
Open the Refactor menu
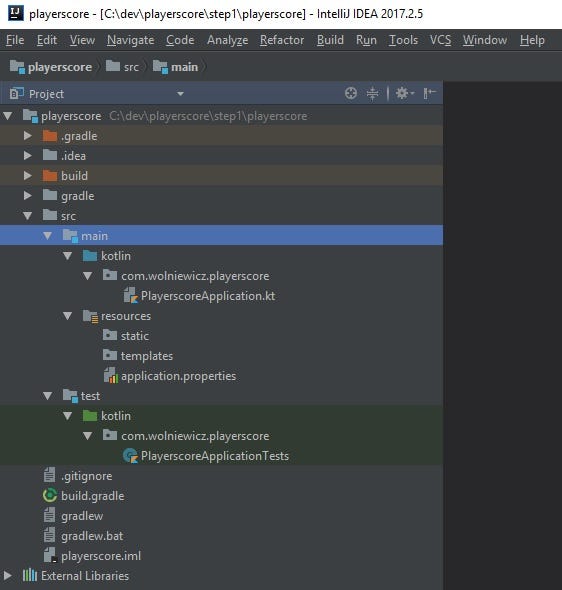click(x=282, y=40)
